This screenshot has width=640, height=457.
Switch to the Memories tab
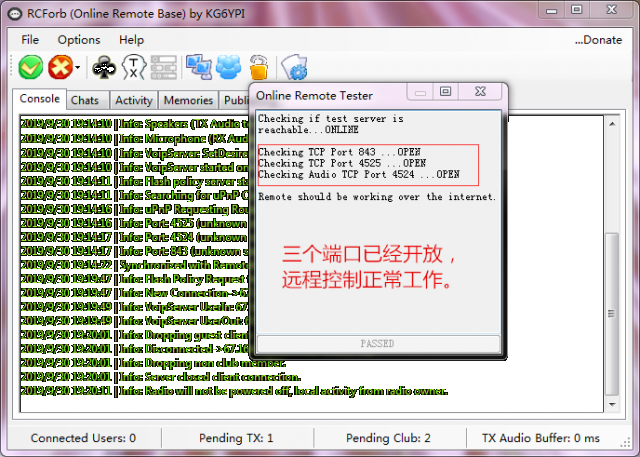[x=188, y=100]
